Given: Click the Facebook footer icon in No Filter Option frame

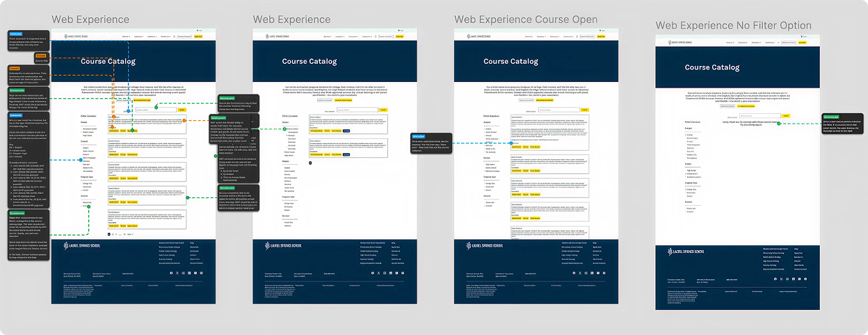Looking at the screenshot, I should click(x=775, y=279).
